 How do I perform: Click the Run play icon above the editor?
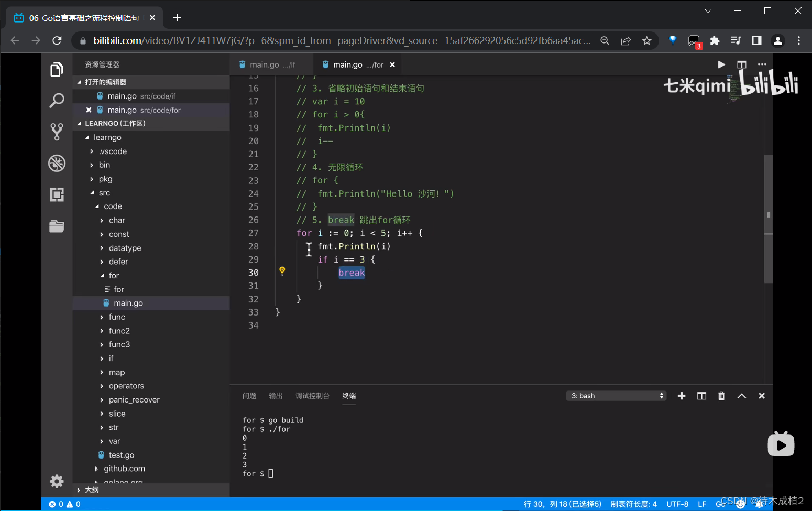[x=721, y=64]
